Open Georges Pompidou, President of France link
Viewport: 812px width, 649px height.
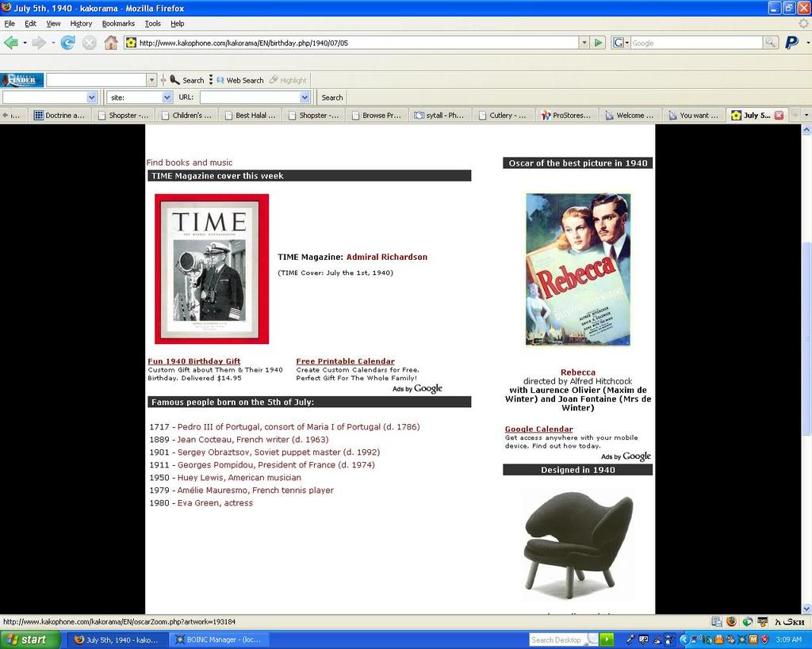[x=276, y=464]
